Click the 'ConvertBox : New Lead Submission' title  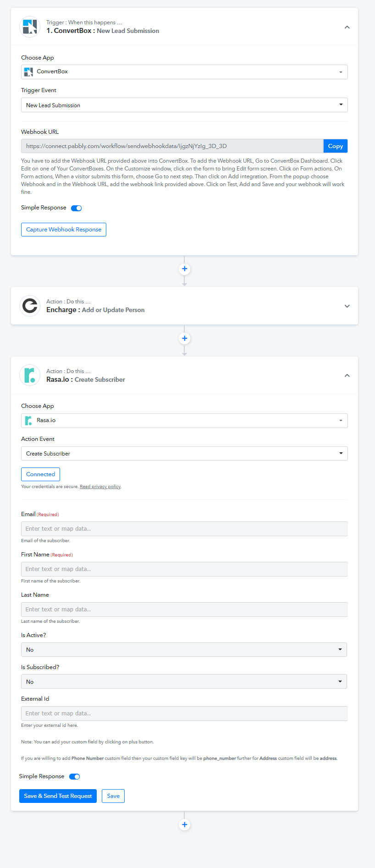(103, 31)
